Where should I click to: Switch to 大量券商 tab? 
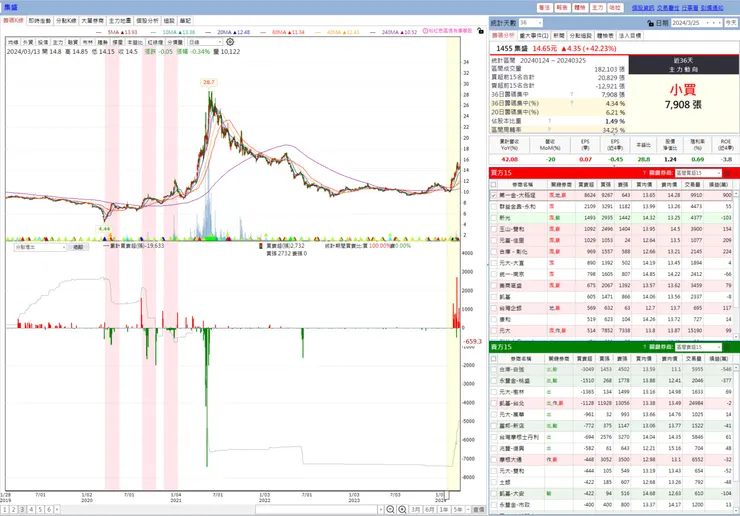tap(92, 21)
